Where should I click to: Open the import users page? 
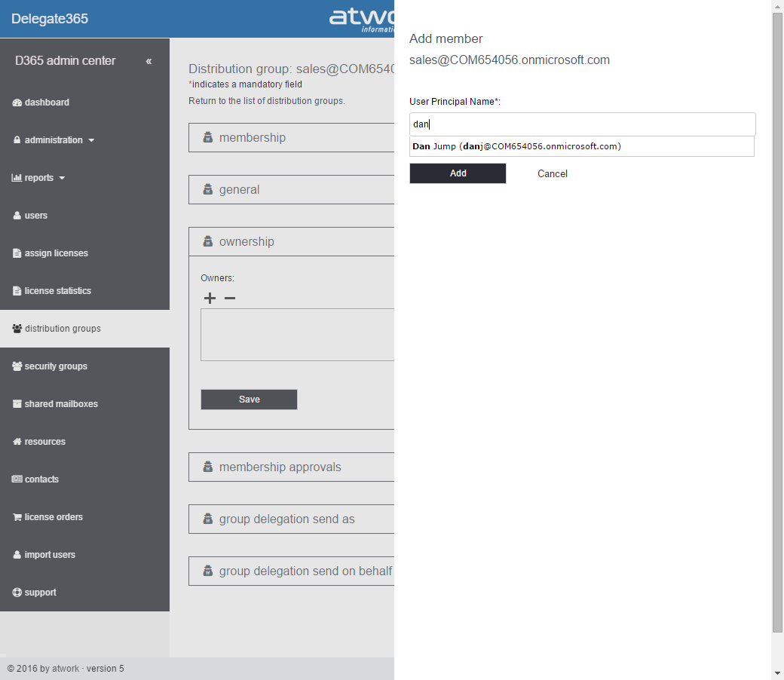coord(50,555)
